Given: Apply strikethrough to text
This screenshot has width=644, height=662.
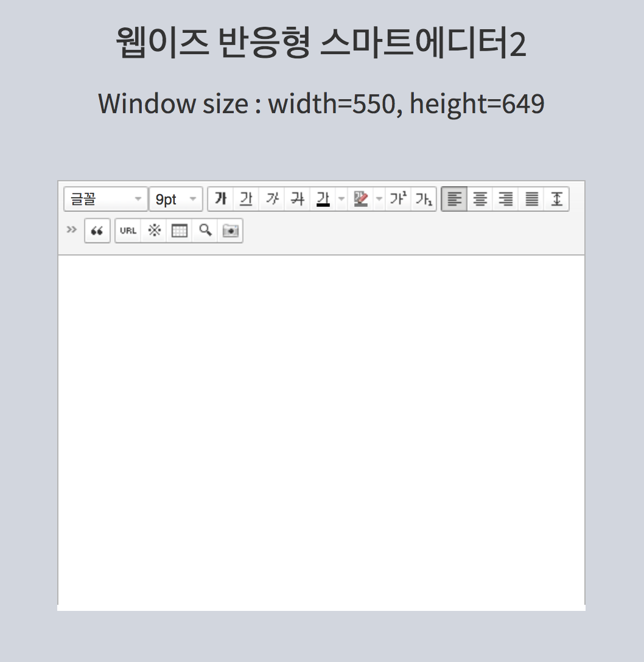Looking at the screenshot, I should pyautogui.click(x=297, y=199).
